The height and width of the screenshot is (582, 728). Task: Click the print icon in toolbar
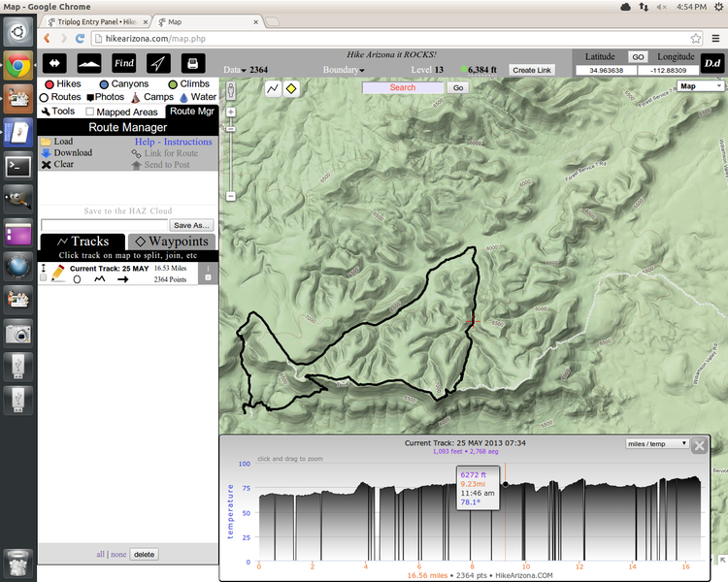[193, 64]
